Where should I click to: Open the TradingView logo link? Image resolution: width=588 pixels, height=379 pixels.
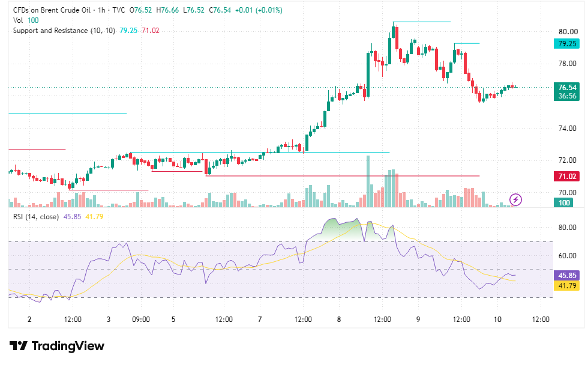pyautogui.click(x=56, y=345)
